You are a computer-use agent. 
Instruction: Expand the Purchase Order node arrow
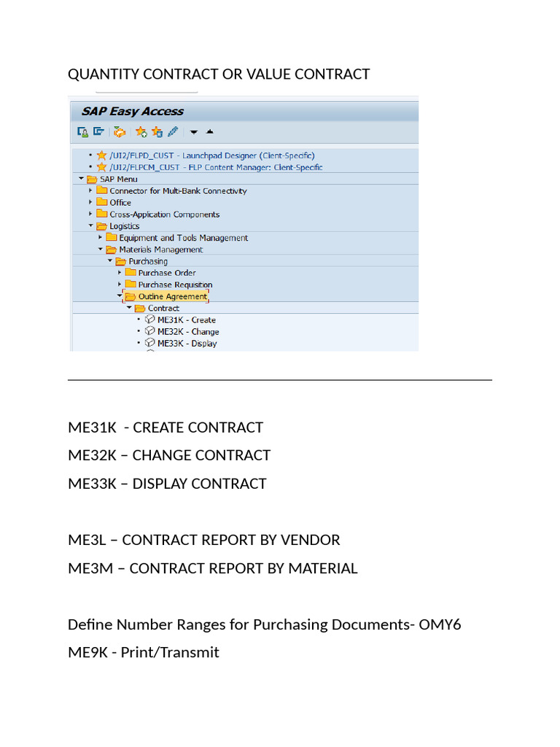pos(119,273)
